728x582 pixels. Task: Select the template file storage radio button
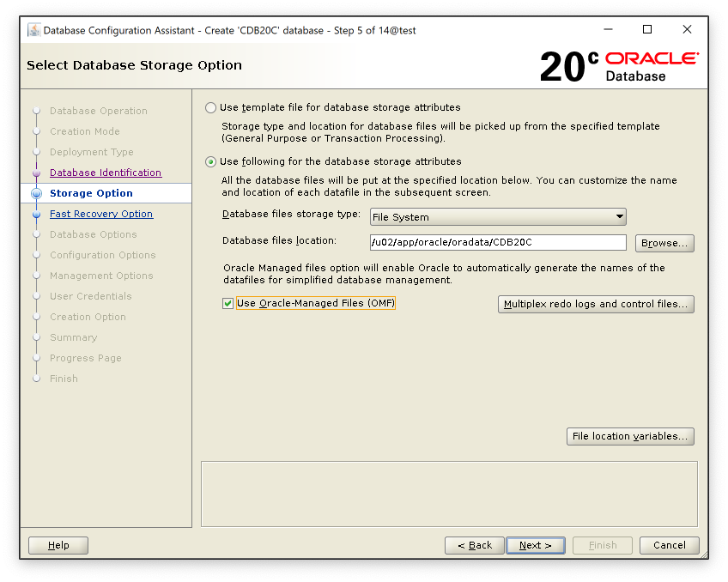point(211,108)
